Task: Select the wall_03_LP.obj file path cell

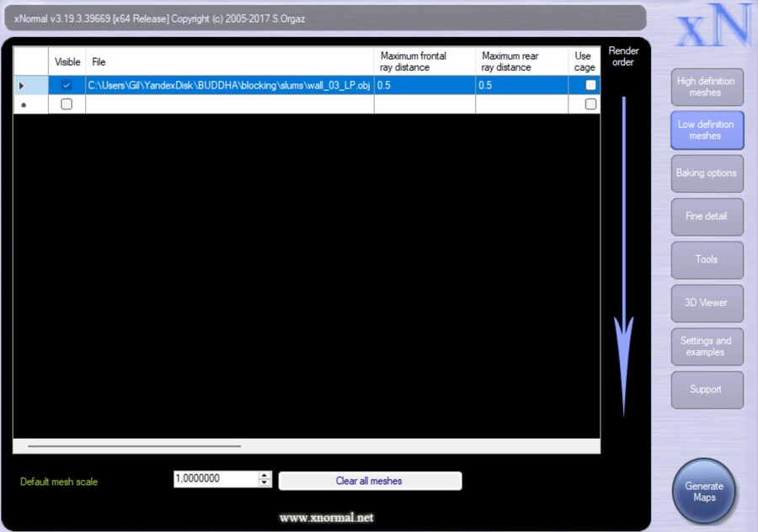Action: point(230,85)
